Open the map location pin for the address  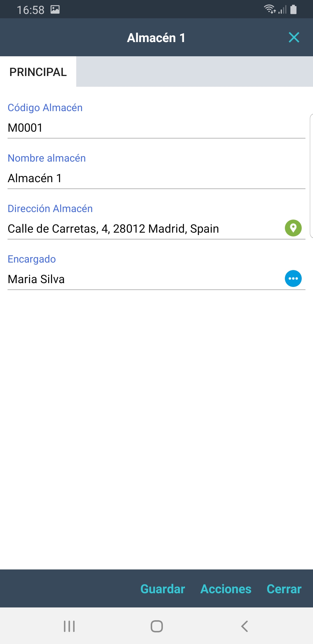293,228
